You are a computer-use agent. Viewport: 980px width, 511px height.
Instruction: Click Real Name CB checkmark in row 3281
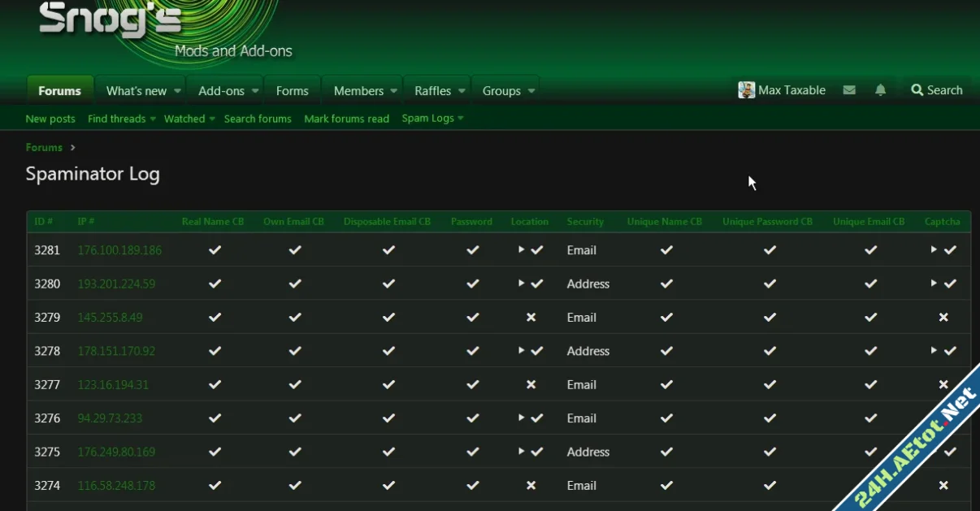pos(215,250)
